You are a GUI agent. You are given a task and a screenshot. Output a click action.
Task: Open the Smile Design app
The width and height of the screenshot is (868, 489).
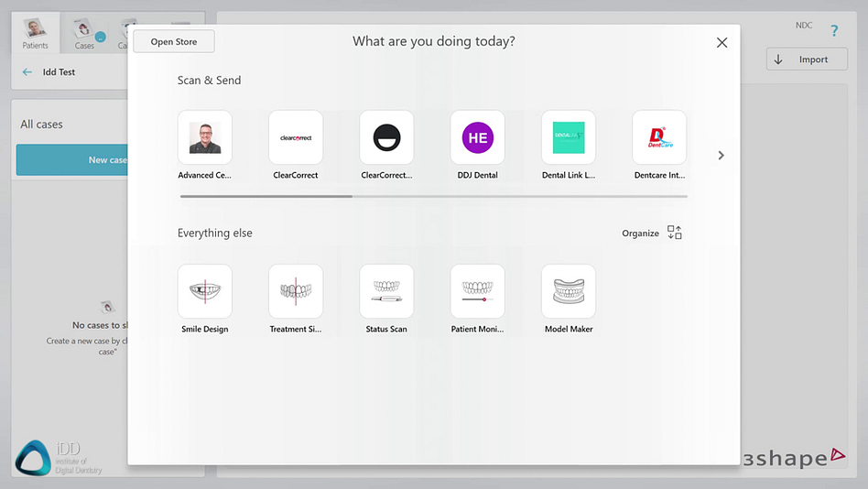(204, 292)
